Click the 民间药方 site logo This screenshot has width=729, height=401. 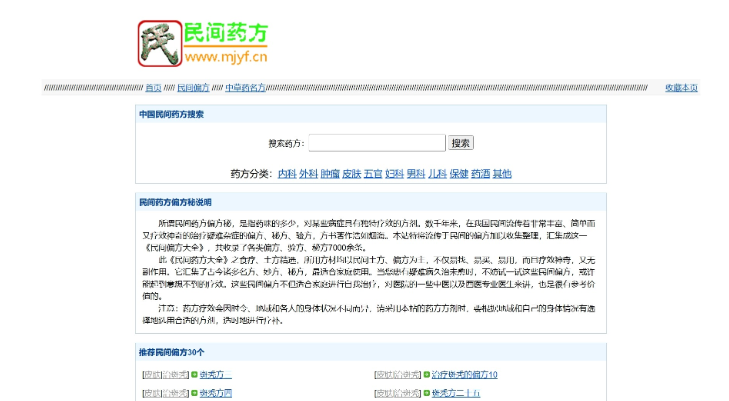pos(203,43)
